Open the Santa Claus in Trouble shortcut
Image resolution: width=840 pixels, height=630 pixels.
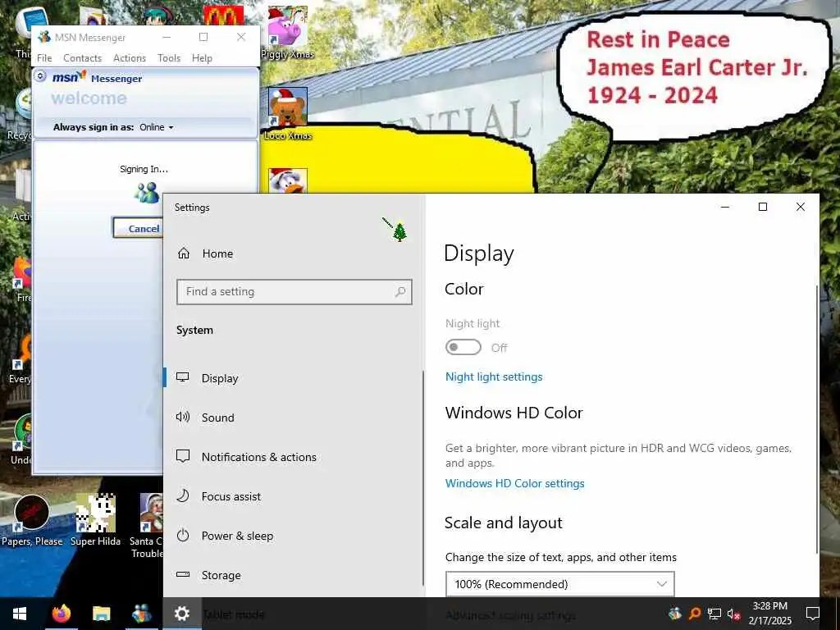pyautogui.click(x=148, y=526)
